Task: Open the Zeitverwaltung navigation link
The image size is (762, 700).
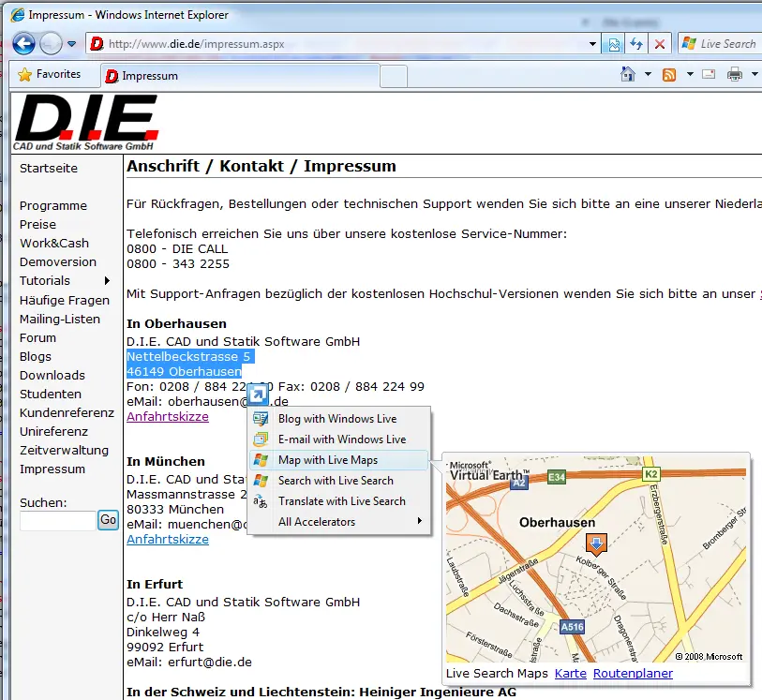Action: coord(64,451)
